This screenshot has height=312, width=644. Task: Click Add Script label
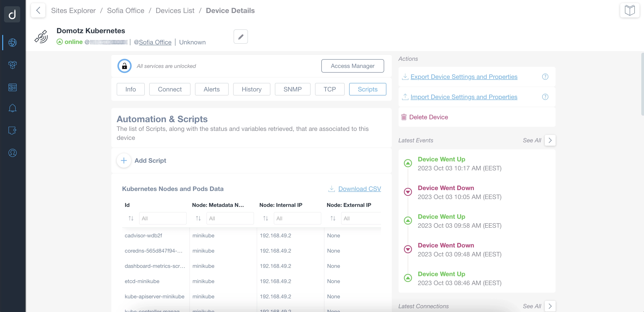(x=150, y=161)
